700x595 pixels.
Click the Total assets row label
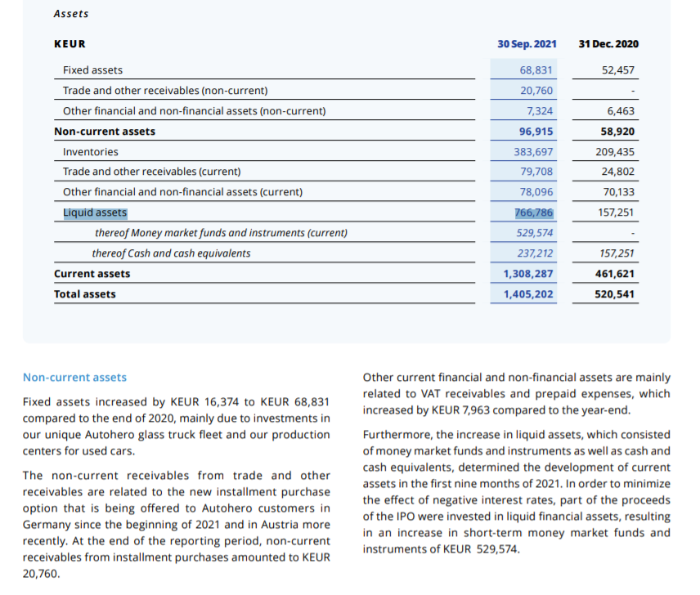pyautogui.click(x=85, y=294)
